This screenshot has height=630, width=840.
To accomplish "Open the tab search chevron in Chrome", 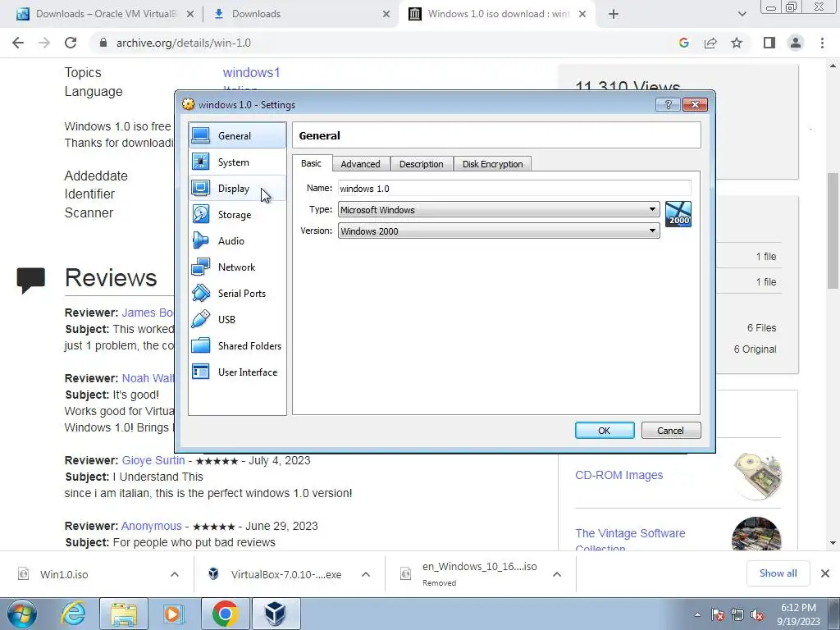I will (742, 14).
